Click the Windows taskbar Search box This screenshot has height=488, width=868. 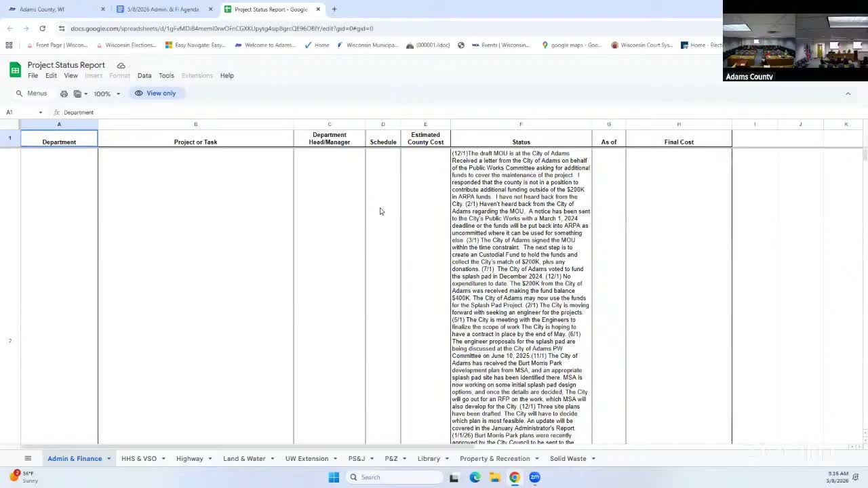point(395,477)
